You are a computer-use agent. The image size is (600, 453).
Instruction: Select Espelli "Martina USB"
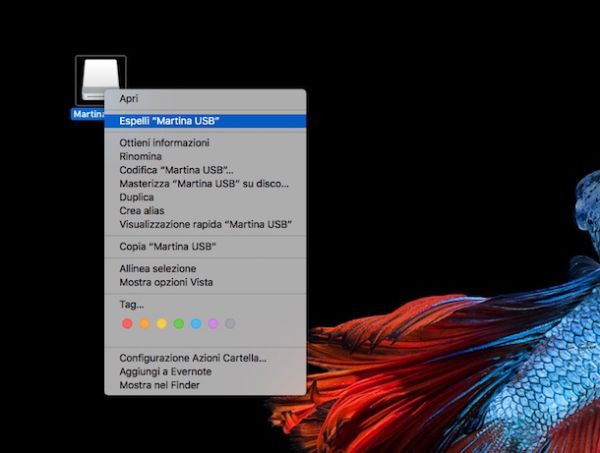coord(169,121)
